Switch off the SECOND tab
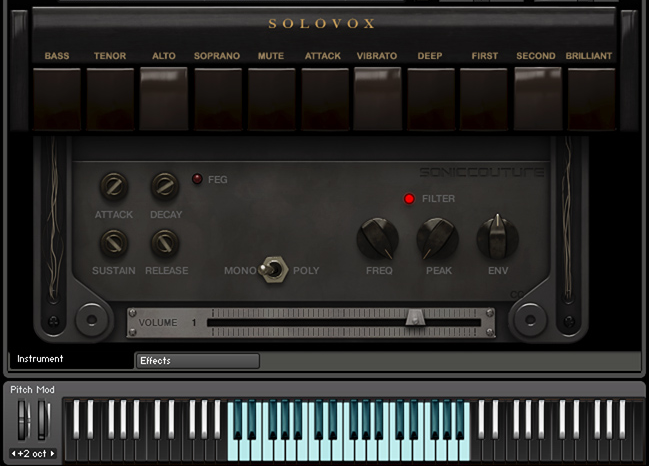 [538, 99]
